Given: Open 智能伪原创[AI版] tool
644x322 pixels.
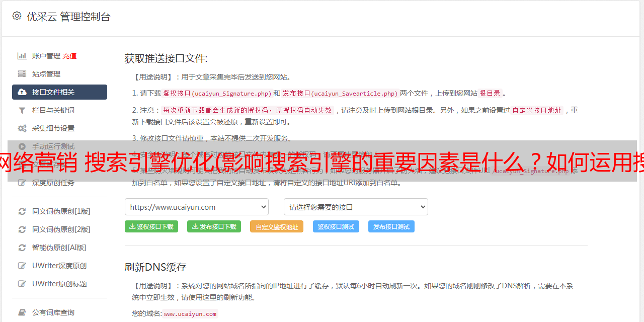Looking at the screenshot, I should (x=59, y=248).
